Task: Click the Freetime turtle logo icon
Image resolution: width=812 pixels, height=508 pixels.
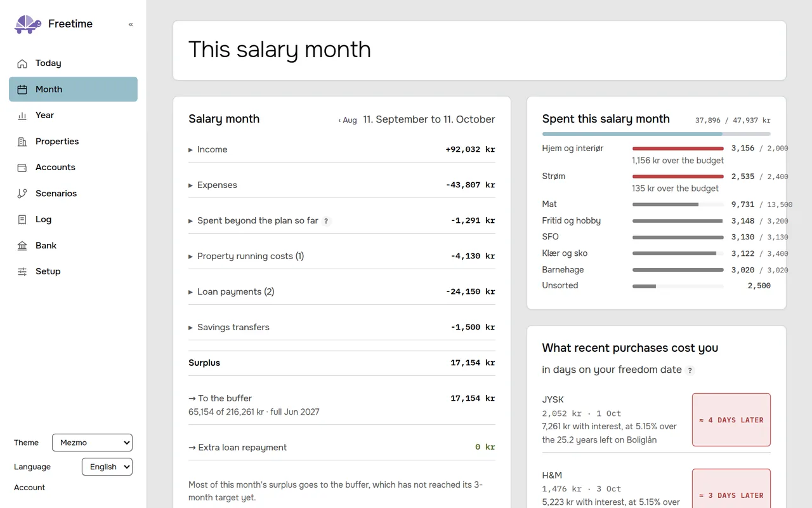Action: (x=27, y=24)
